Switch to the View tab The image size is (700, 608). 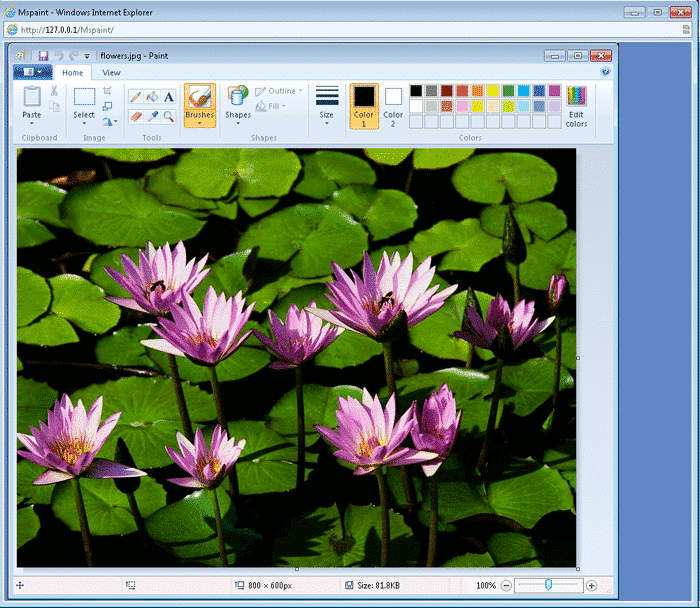111,73
